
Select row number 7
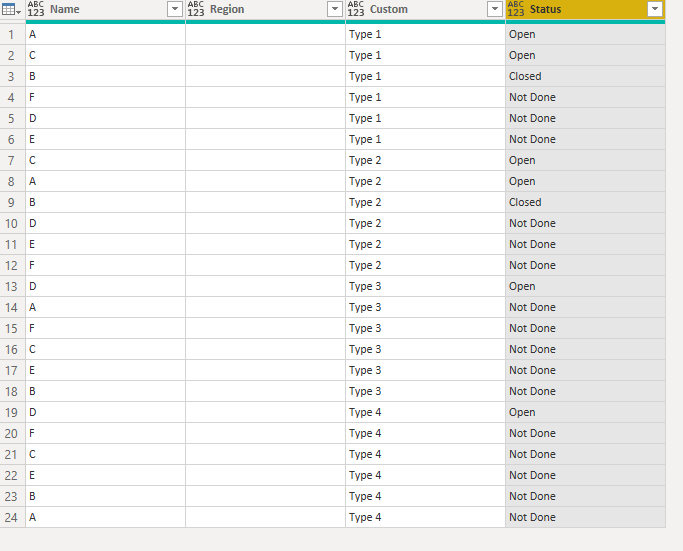12,160
